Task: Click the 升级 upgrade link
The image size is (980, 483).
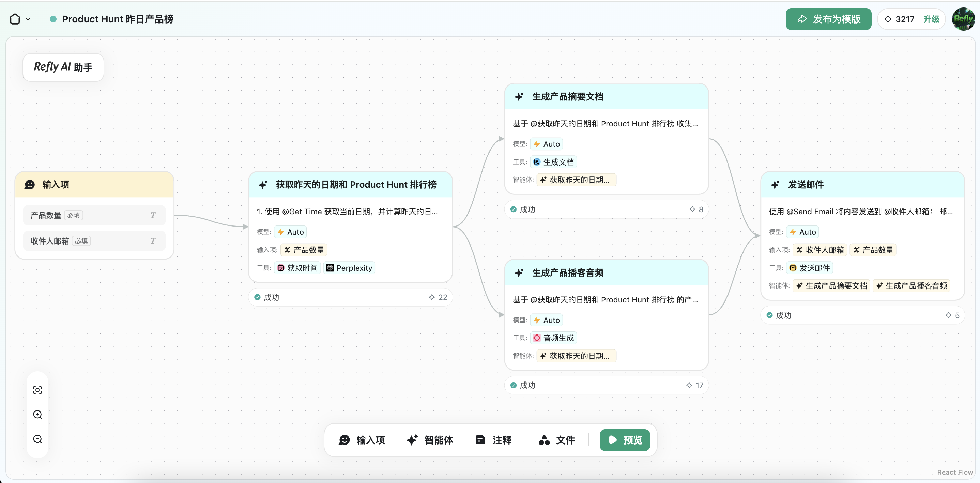Action: coord(931,19)
